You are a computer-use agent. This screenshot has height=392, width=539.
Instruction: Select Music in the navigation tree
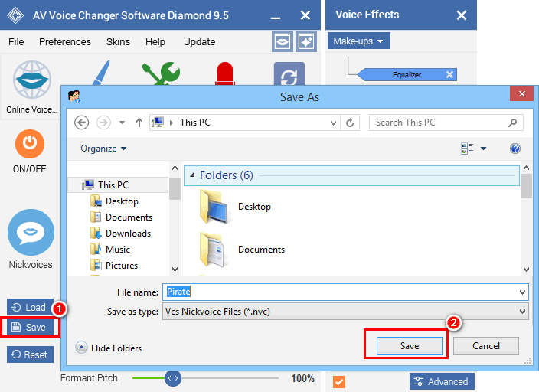(110, 250)
